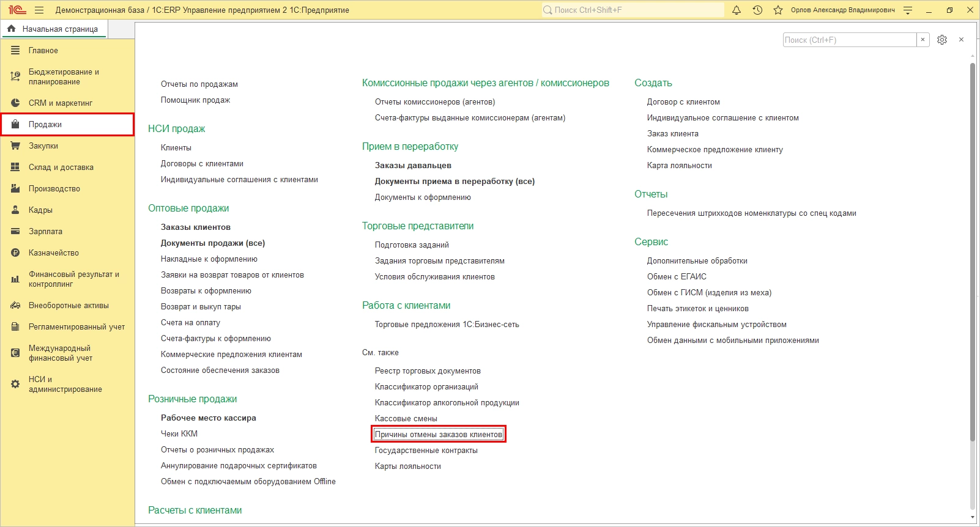The height and width of the screenshot is (527, 980).
Task: Clear the section search field with x
Action: [x=923, y=40]
